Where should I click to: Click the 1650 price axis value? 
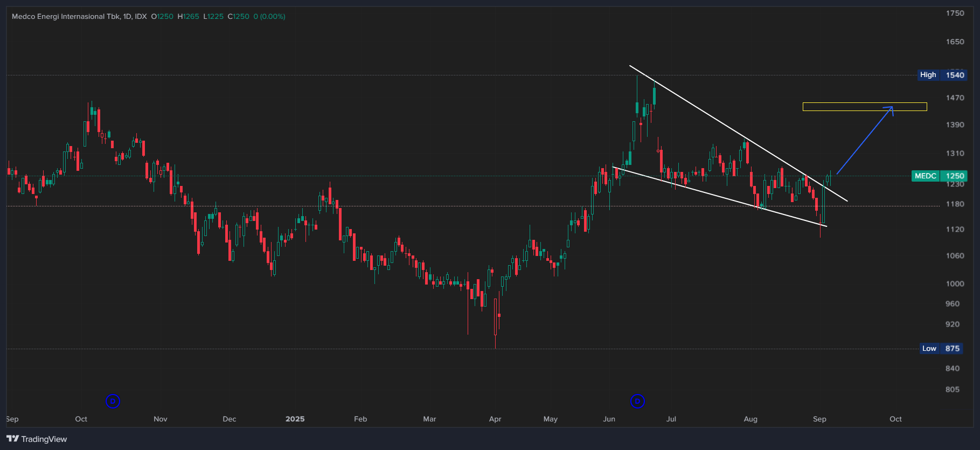click(x=955, y=41)
